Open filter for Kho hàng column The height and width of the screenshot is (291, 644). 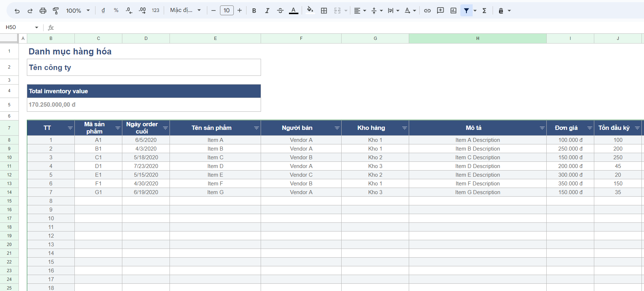point(405,128)
